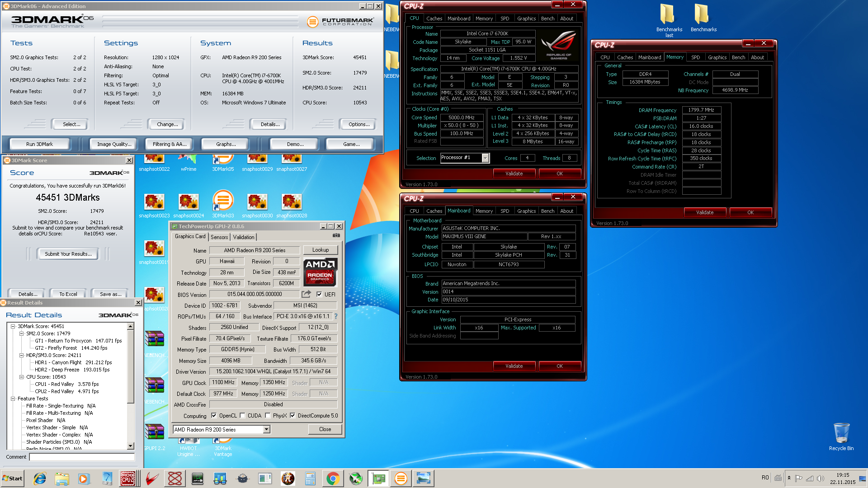The height and width of the screenshot is (488, 868).
Task: Click the Graphs button in 3DMark06
Action: point(226,144)
